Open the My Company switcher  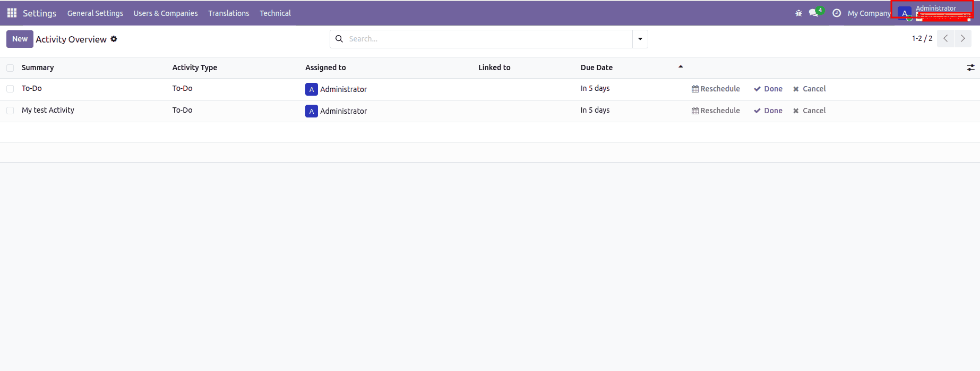[869, 13]
